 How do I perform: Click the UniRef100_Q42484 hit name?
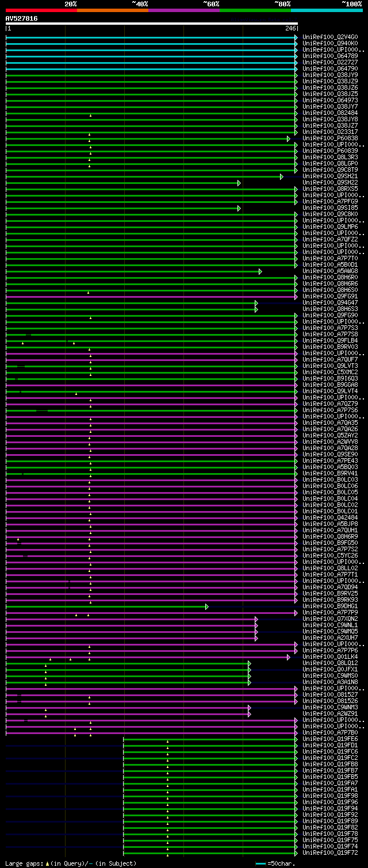pyautogui.click(x=330, y=518)
